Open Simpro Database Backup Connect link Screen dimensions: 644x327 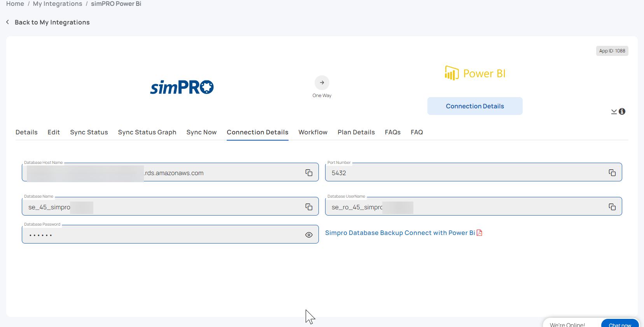[x=400, y=233]
